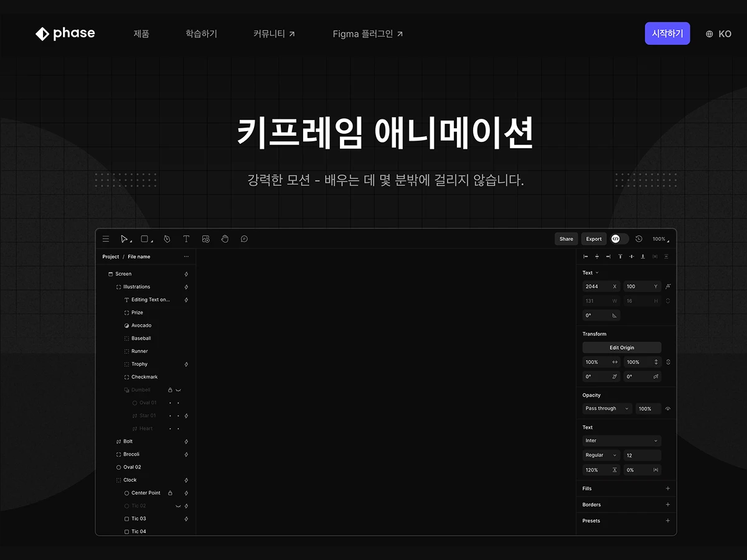
Task: Click the lightning icon on Clock layer
Action: (x=186, y=480)
